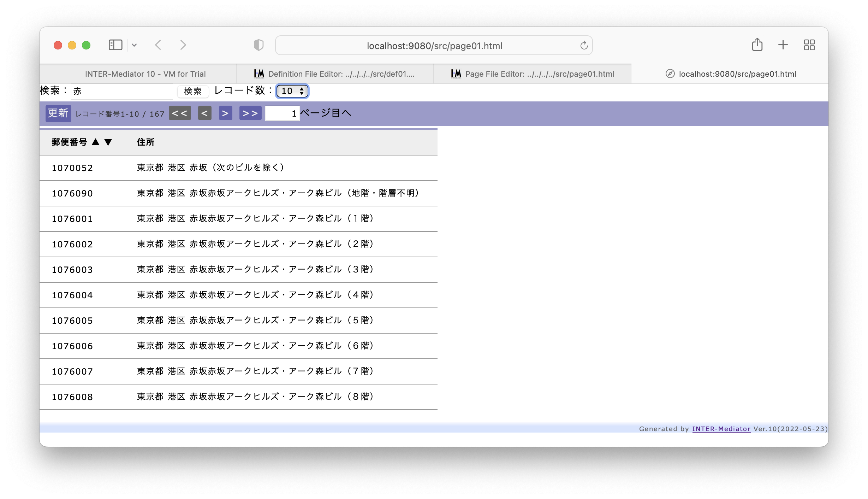Screen dimensions: 868x499
Task: Go forward with the right arrow
Action: pyautogui.click(x=183, y=45)
